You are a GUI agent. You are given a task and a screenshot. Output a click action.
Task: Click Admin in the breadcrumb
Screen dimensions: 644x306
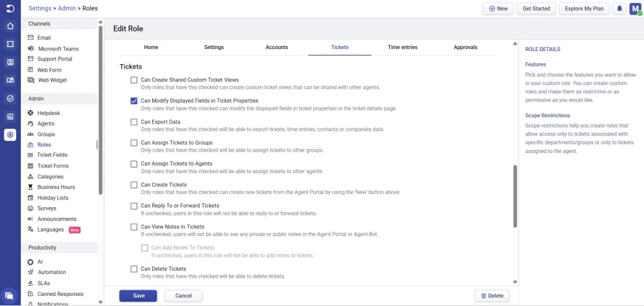[x=67, y=8]
